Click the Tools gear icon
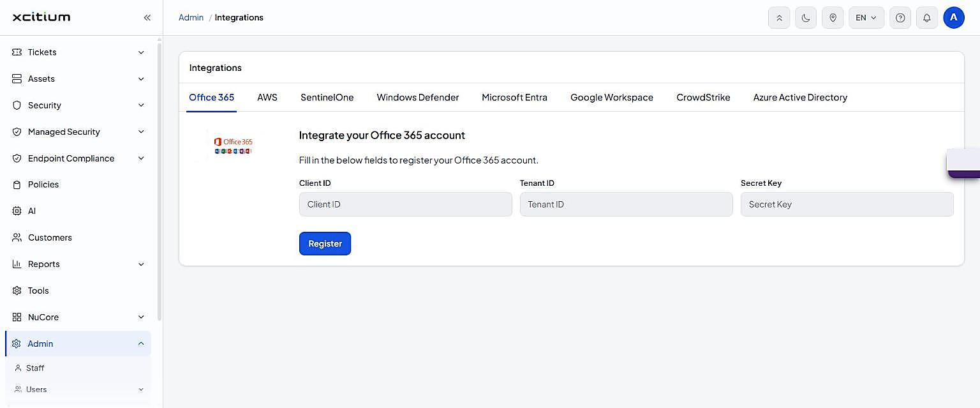Screen dimensions: 980x408 point(17,291)
